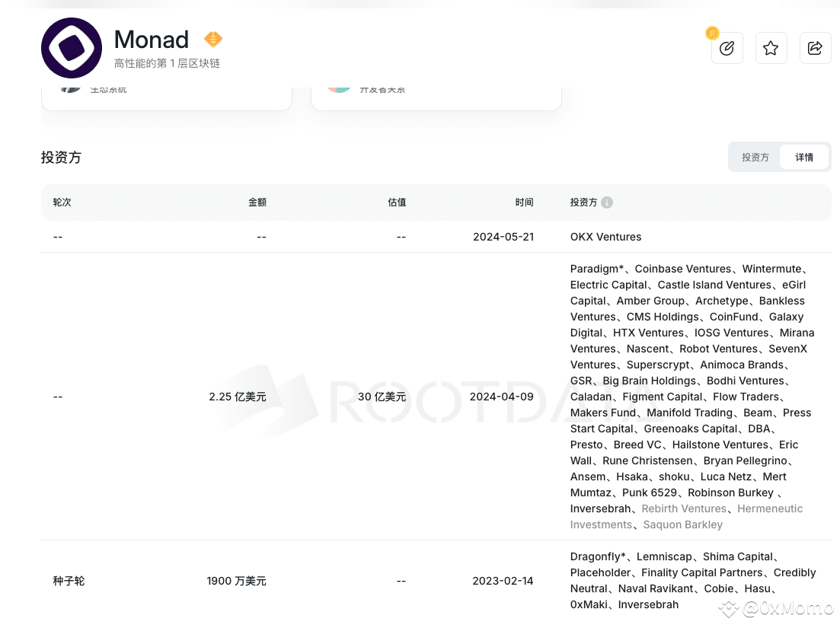Click the edit pencil icon

tap(727, 48)
